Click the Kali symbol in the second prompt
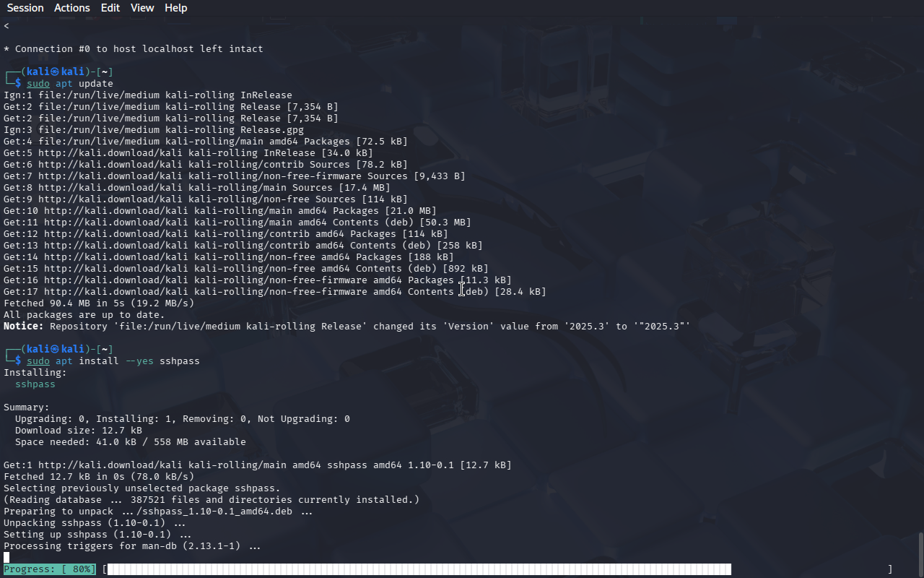This screenshot has height=578, width=924. pyautogui.click(x=55, y=350)
